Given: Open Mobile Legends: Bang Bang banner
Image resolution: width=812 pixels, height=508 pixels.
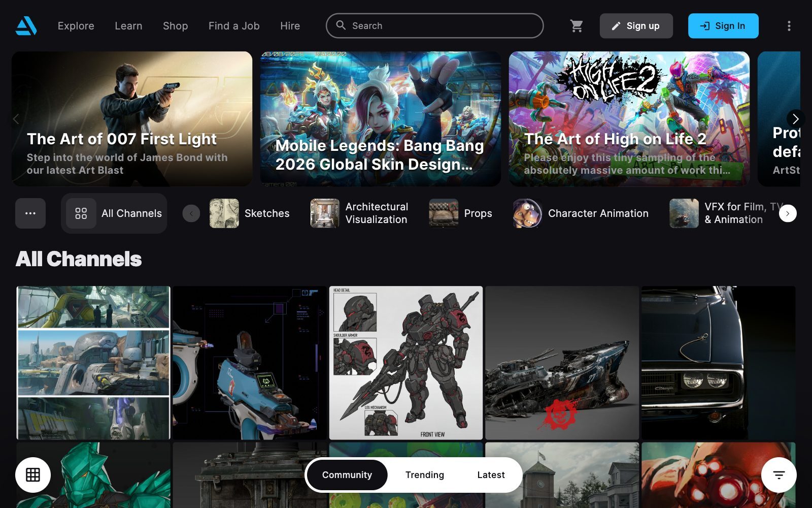Looking at the screenshot, I should pos(381,119).
